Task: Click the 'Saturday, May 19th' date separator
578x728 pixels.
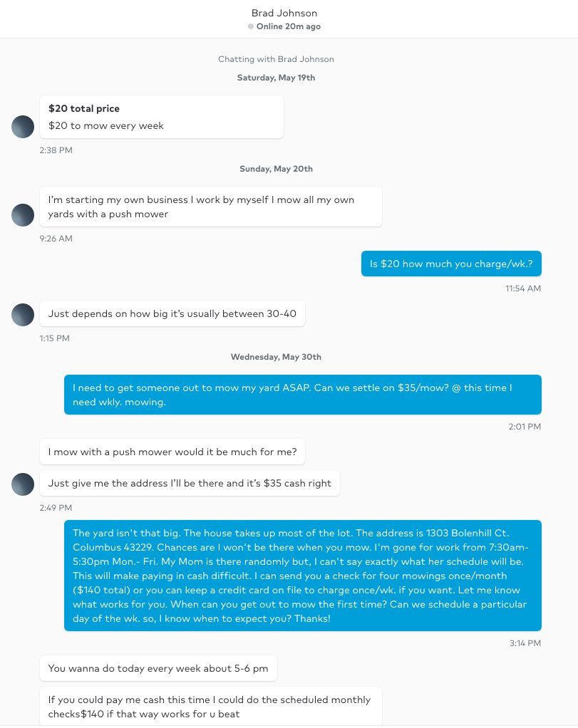Action: pyautogui.click(x=276, y=78)
